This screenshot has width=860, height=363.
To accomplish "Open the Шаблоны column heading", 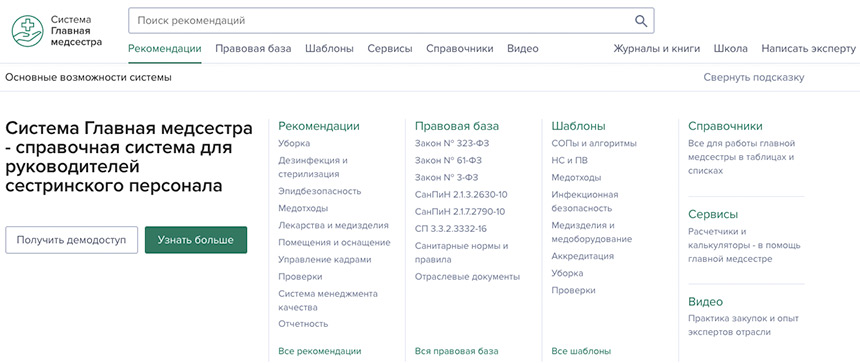I will click(x=578, y=126).
